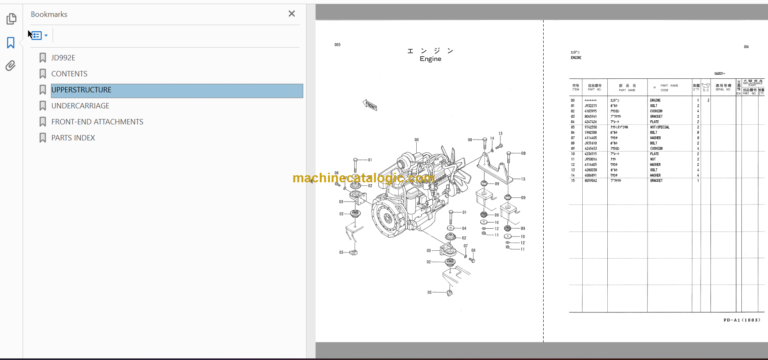Go to the CONTENTS bookmark
The width and height of the screenshot is (768, 360).
69,74
